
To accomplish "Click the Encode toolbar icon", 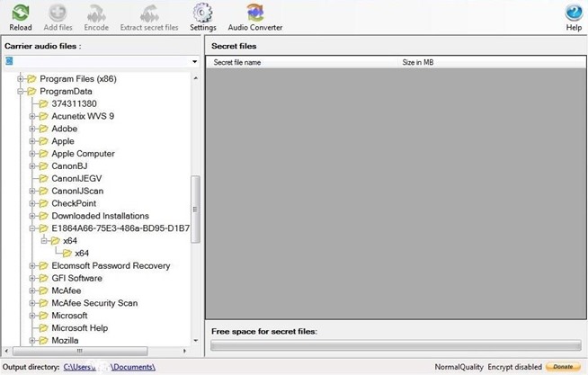I will click(x=96, y=13).
